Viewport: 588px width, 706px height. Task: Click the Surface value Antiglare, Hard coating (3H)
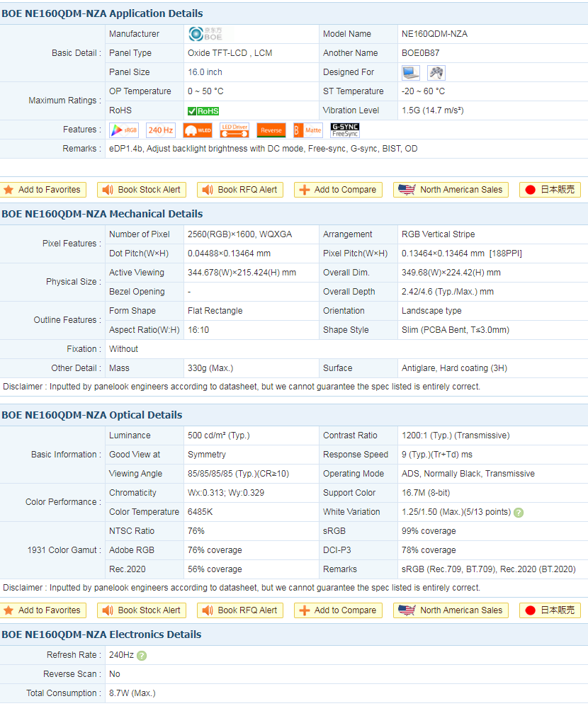click(x=454, y=368)
